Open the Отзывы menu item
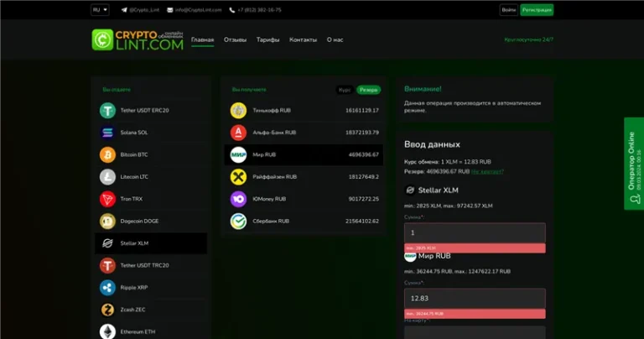 pos(235,40)
